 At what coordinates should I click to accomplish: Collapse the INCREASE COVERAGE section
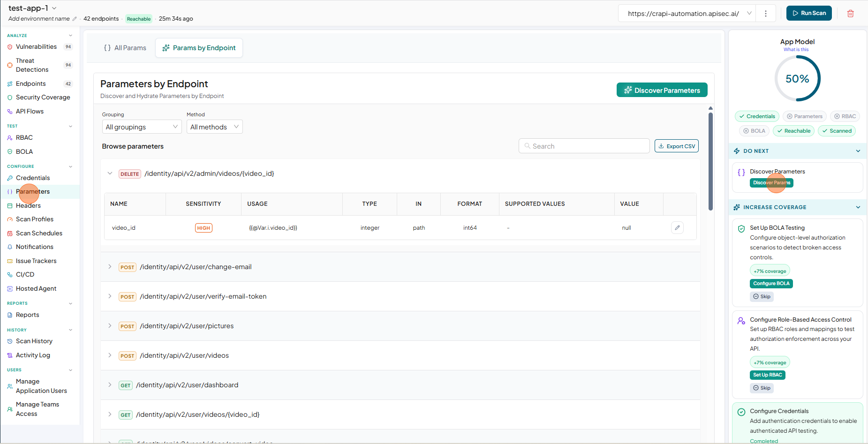pos(858,207)
